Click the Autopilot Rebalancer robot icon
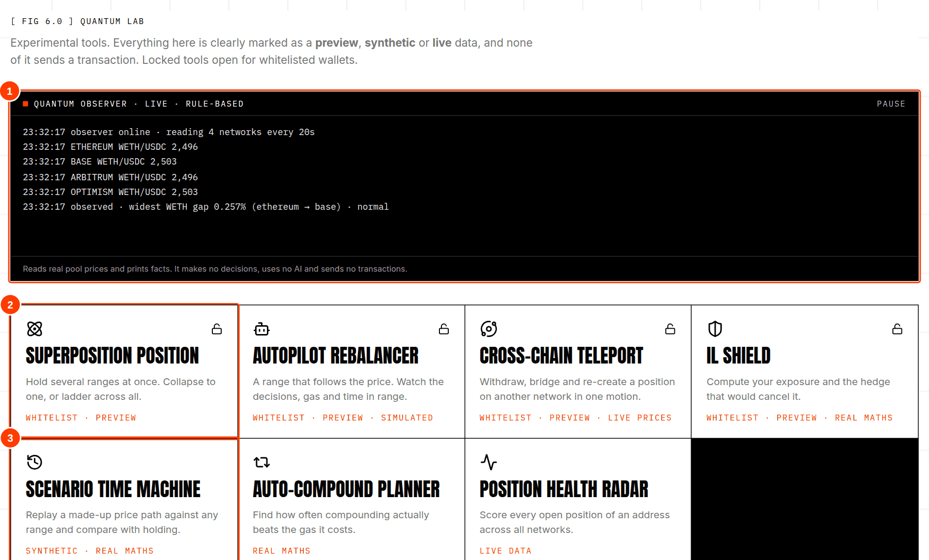 pos(261,329)
